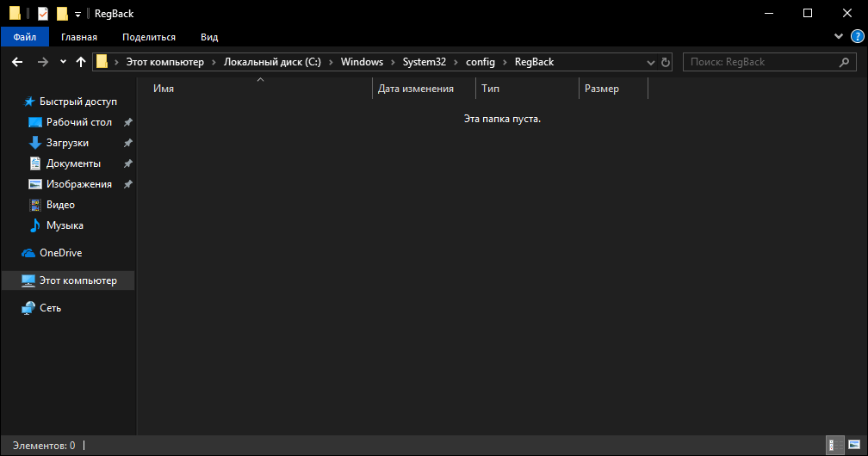Navigate to config breadcrumb

[480, 62]
